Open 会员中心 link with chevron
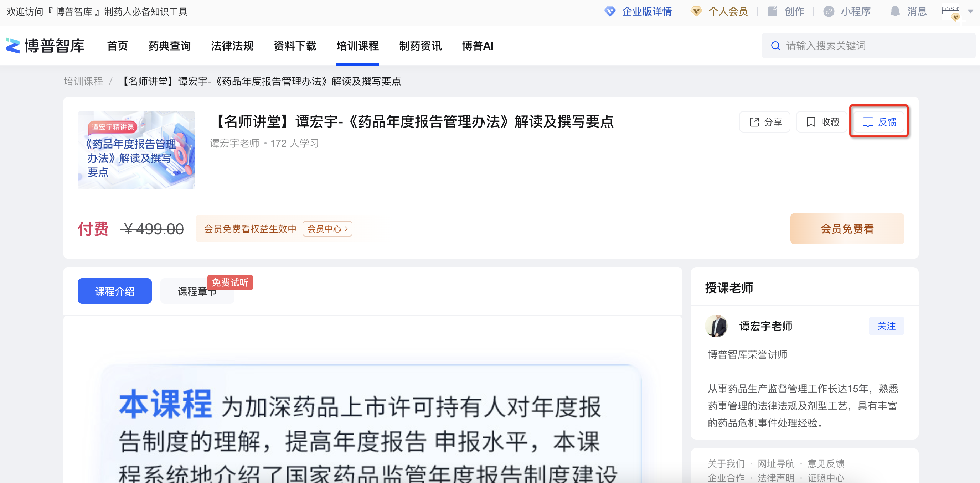Viewport: 980px width, 483px height. (327, 229)
